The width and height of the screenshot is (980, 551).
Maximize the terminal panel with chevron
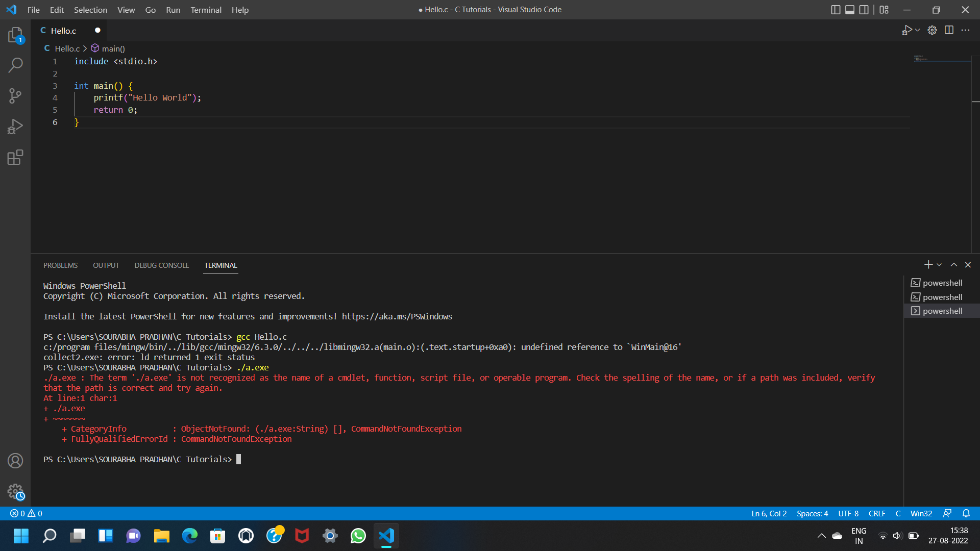[953, 265]
